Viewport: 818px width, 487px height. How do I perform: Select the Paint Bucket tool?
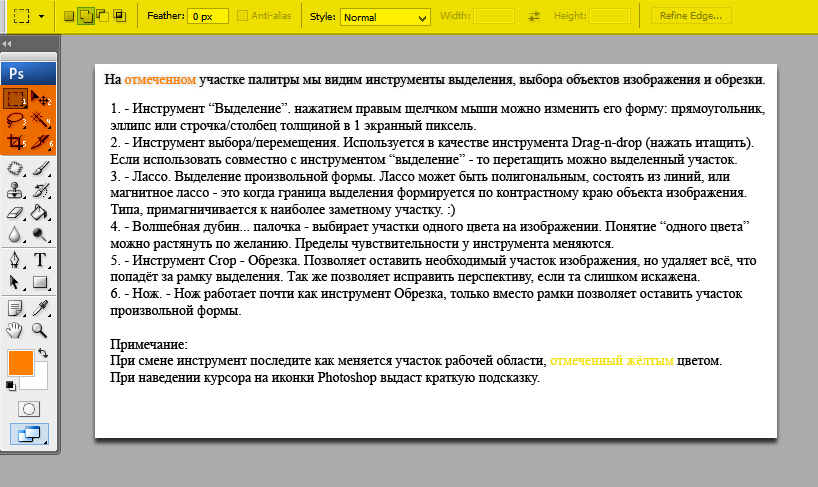(x=41, y=213)
